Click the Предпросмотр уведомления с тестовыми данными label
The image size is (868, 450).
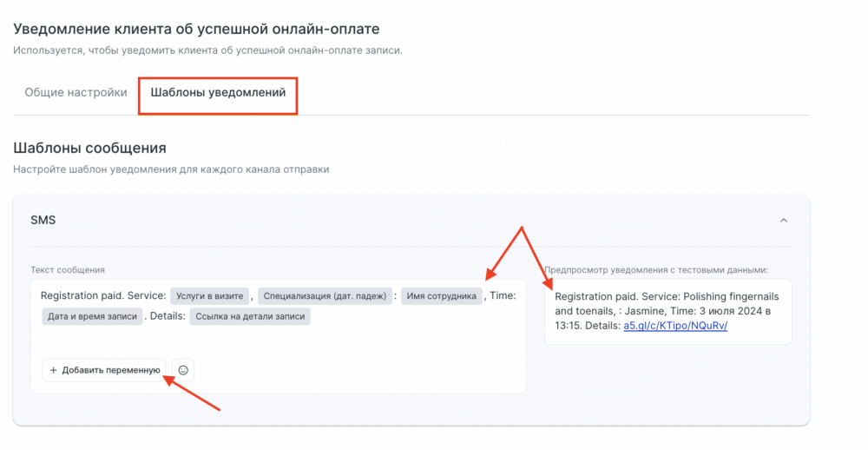(x=656, y=270)
